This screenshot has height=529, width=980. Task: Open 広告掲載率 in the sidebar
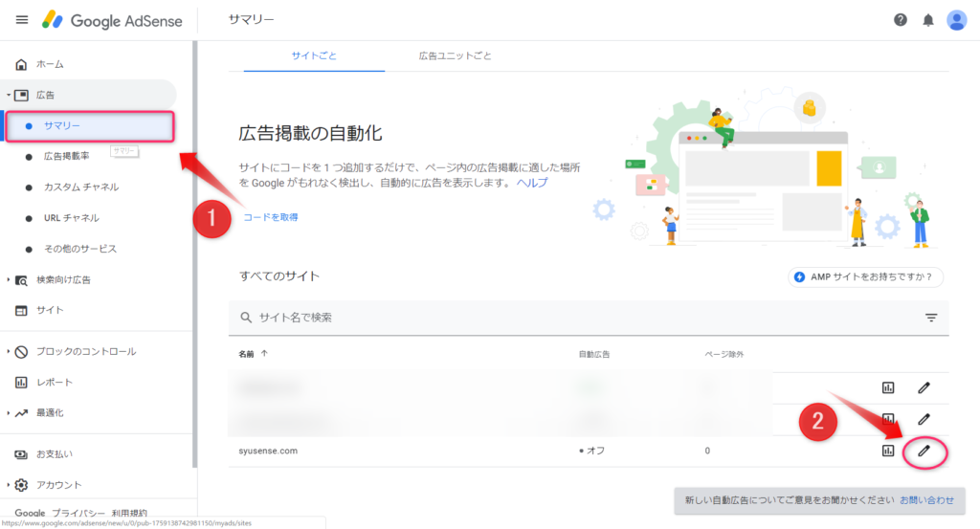tap(66, 156)
